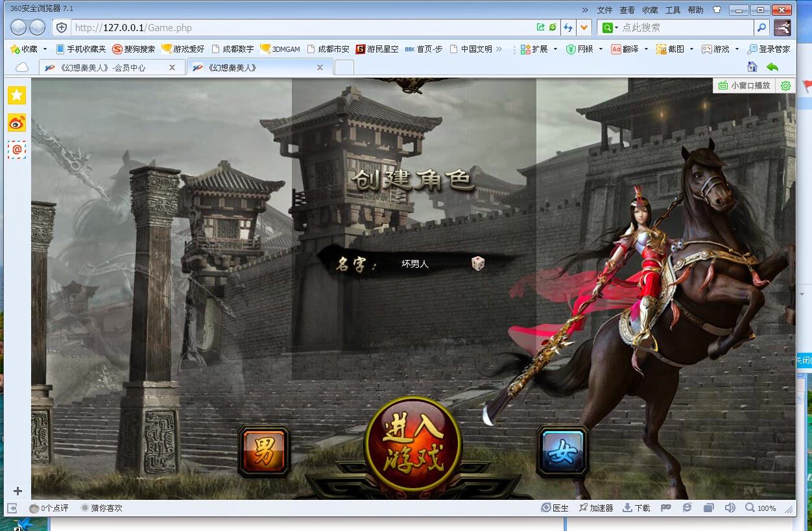The height and width of the screenshot is (531, 812).
Task: Expand the 游戏 dropdown arrow
Action: tap(737, 49)
